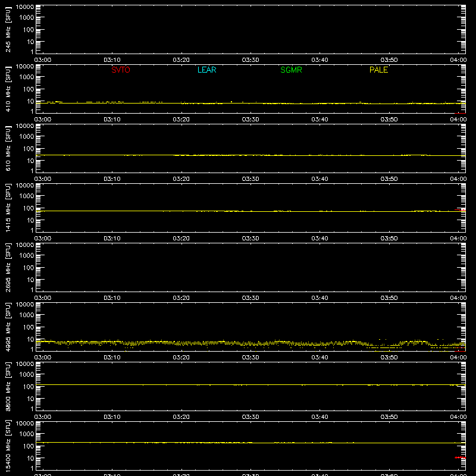
Task: Select the 15400 MHz [SFU] axis title
Action: point(8,446)
